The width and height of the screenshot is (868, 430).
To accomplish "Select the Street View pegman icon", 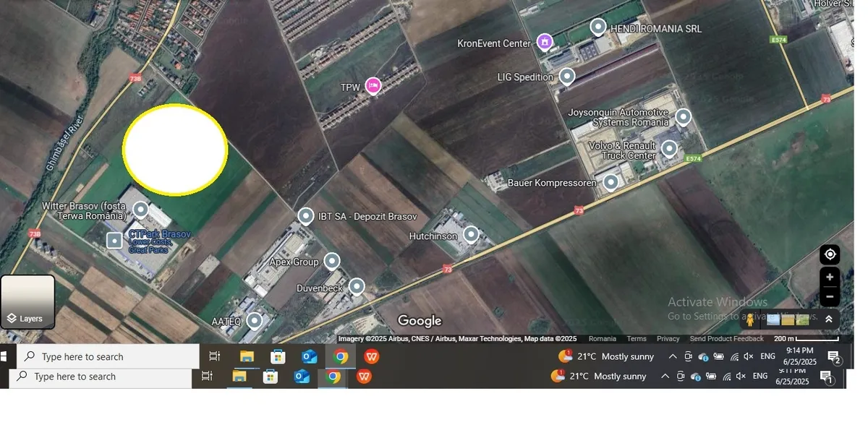I will click(x=750, y=319).
